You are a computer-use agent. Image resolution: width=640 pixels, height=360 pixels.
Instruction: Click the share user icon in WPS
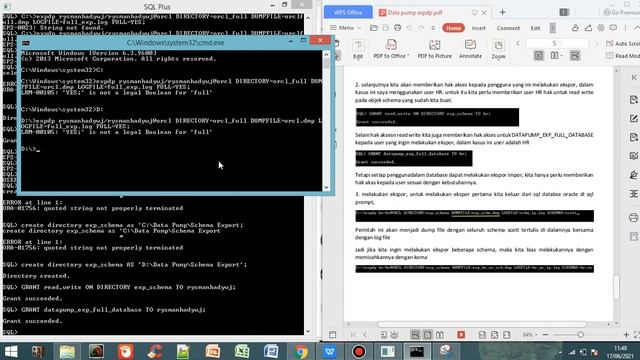tap(575, 28)
